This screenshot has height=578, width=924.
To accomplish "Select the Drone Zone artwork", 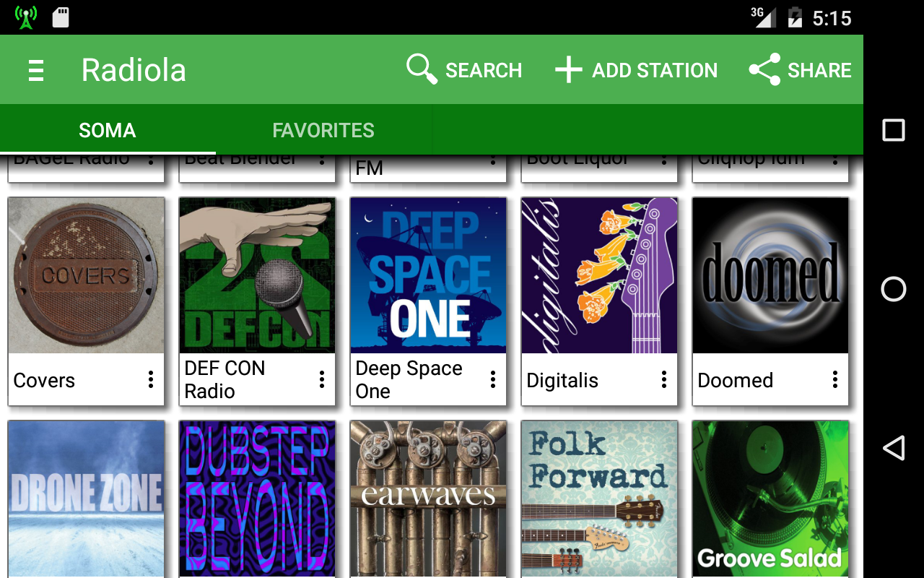I will (86, 499).
